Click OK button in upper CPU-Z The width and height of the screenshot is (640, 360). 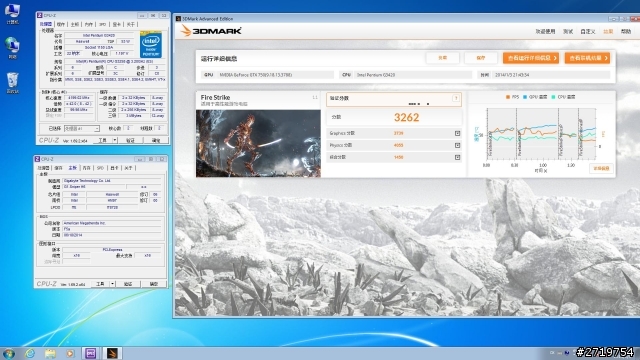point(156,140)
